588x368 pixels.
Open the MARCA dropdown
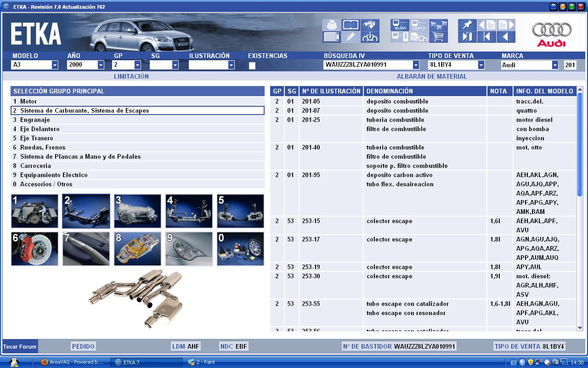click(x=555, y=65)
